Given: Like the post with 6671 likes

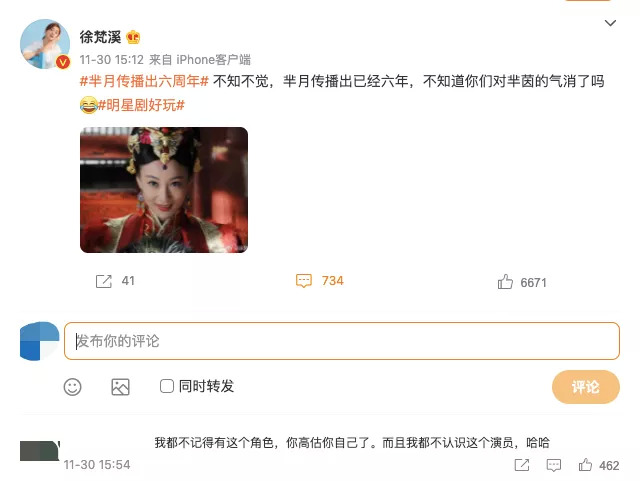Looking at the screenshot, I should [x=505, y=282].
